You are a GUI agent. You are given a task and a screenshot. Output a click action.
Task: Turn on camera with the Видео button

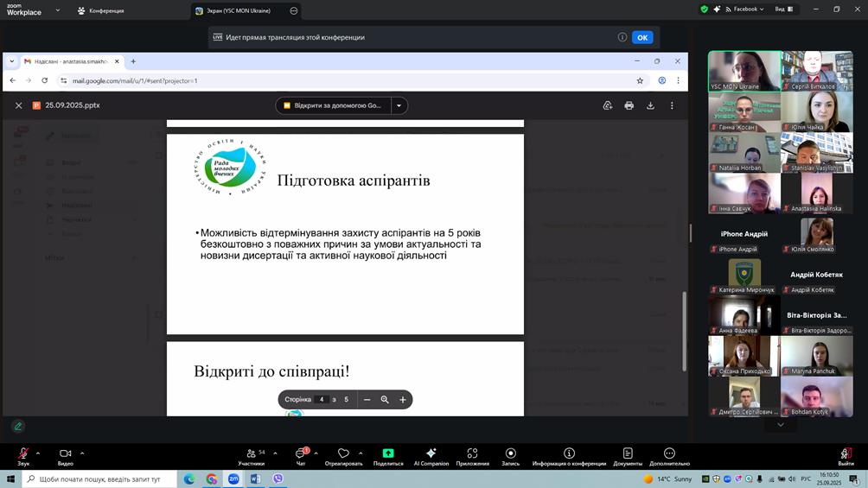pyautogui.click(x=66, y=454)
